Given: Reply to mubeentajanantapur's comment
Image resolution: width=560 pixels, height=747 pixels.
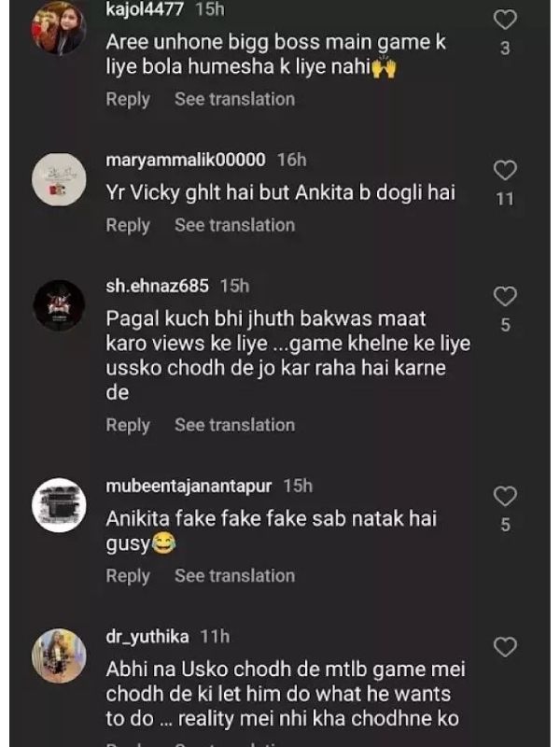Looking at the screenshot, I should 128,576.
